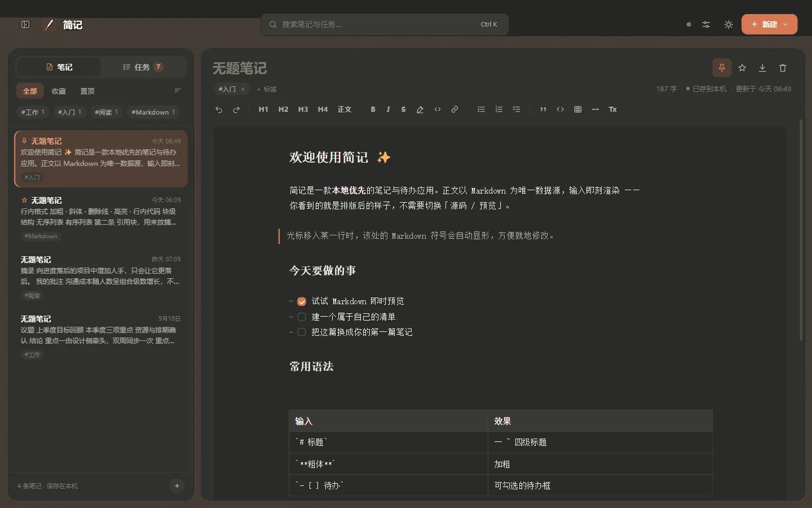Open the 新建 dropdown button
The height and width of the screenshot is (508, 812).
[769, 24]
